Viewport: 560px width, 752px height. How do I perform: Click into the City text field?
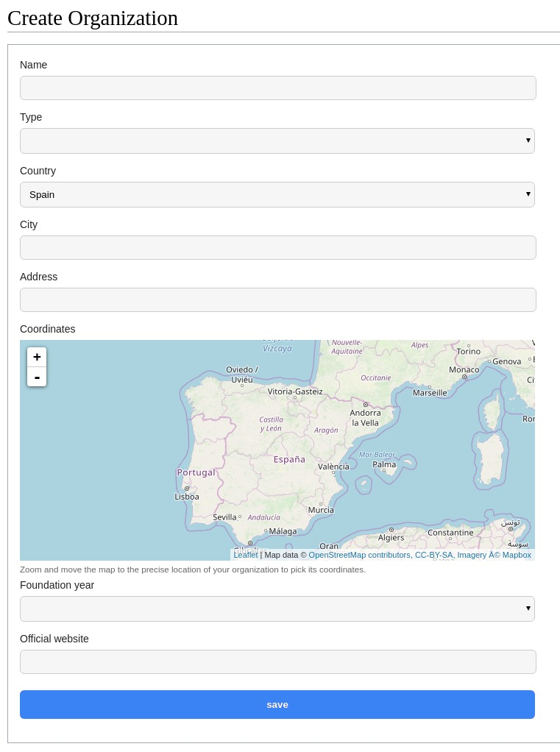[x=277, y=247]
